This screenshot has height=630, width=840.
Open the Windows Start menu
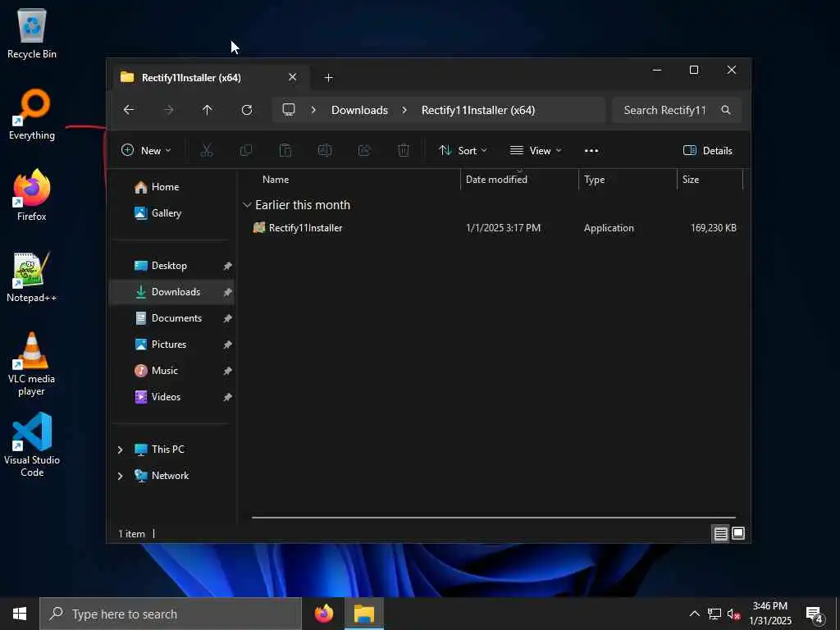click(20, 614)
